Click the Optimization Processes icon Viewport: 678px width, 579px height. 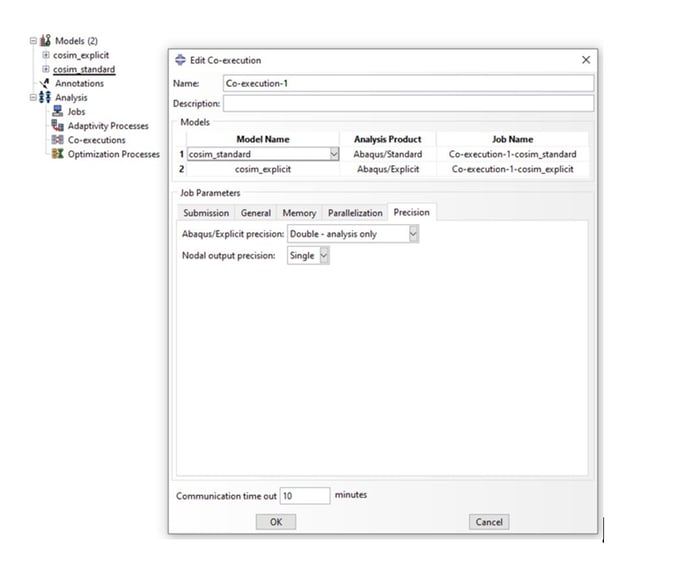click(58, 154)
